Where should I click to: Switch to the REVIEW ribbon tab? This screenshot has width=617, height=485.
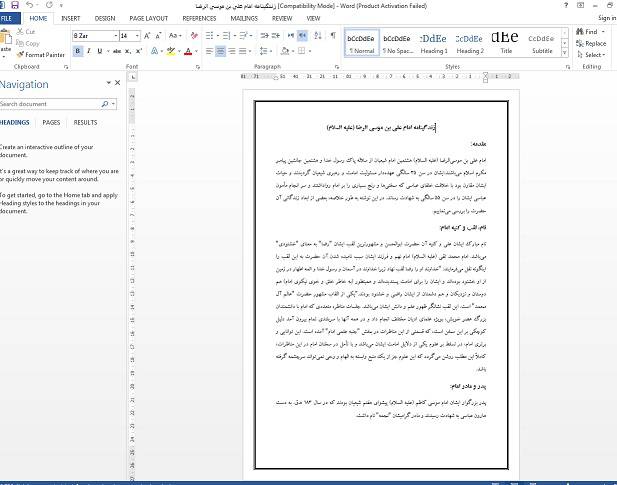[282, 18]
